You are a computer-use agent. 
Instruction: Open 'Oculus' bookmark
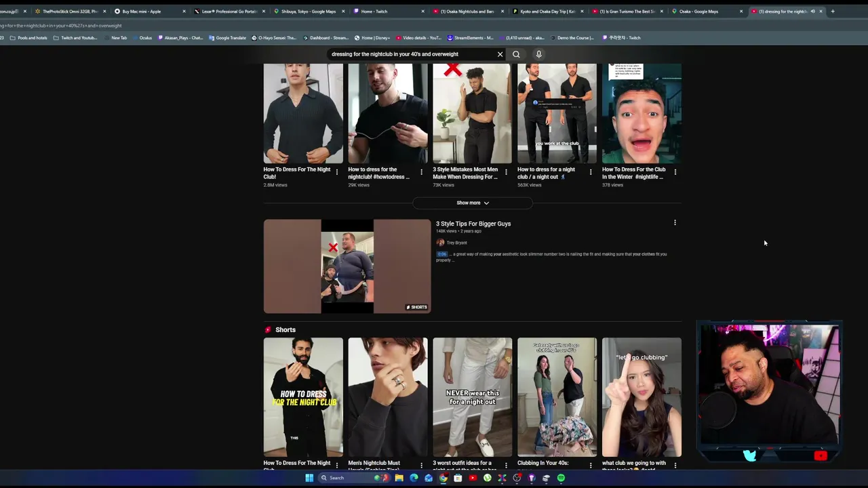click(x=142, y=38)
